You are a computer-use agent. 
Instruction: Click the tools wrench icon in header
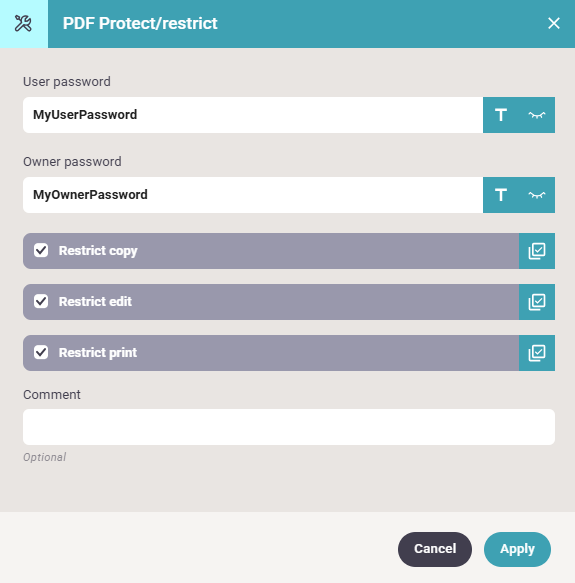coord(23,23)
